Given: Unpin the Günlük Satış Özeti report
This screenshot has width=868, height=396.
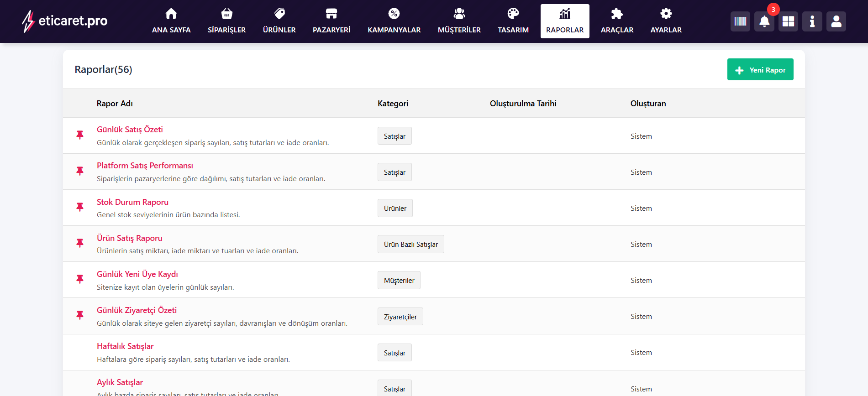Looking at the screenshot, I should click(x=80, y=135).
